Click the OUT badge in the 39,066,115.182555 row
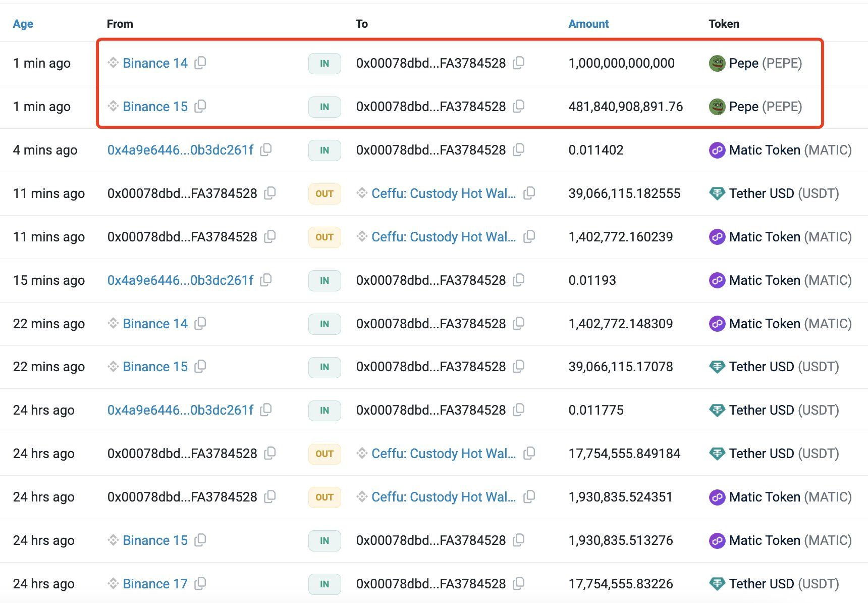868x603 pixels. coord(324,194)
